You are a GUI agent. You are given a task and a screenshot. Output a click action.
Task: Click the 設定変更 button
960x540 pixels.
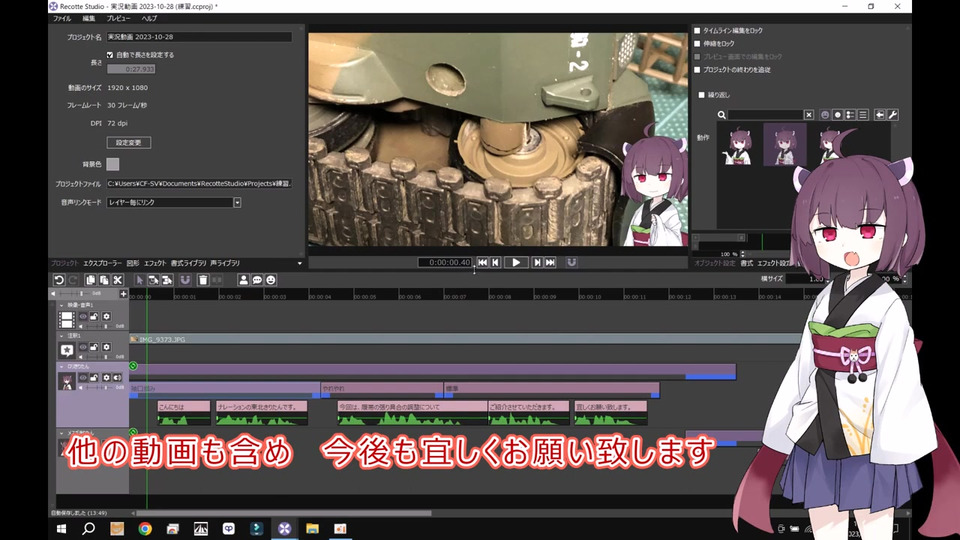129,143
